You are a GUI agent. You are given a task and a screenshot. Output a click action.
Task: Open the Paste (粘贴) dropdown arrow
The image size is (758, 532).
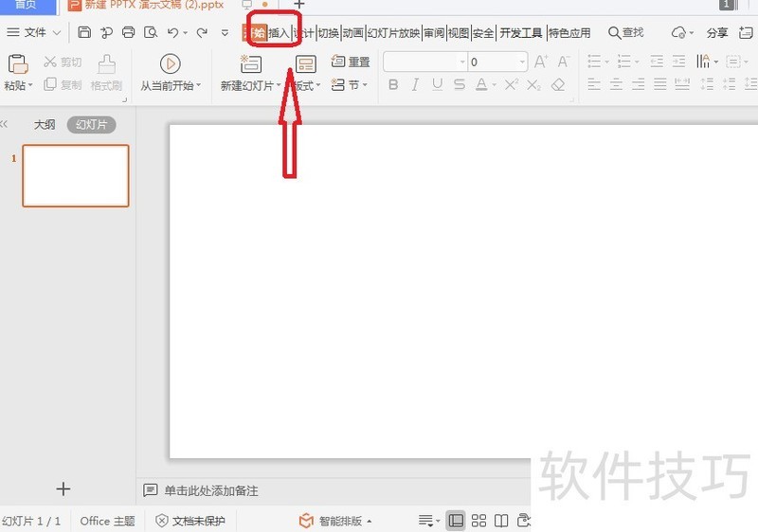pyautogui.click(x=30, y=85)
